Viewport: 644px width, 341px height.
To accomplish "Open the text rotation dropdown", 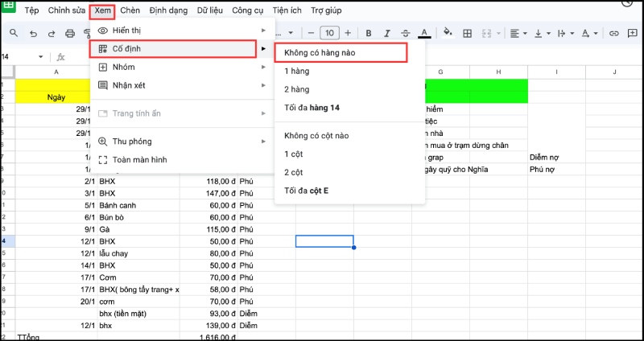I will (589, 33).
